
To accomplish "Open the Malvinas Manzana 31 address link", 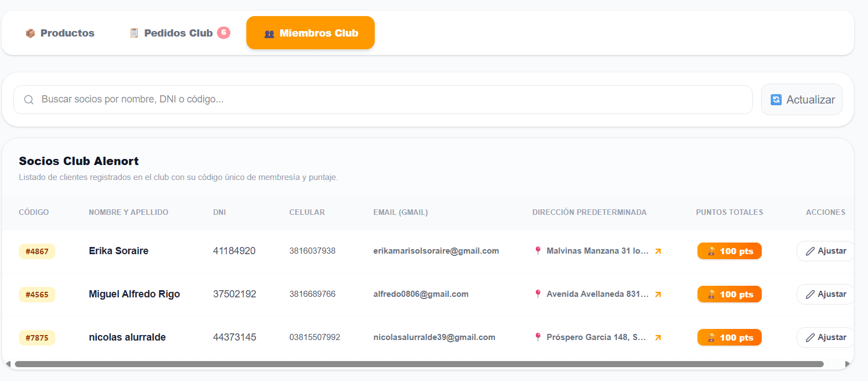I will click(x=598, y=251).
